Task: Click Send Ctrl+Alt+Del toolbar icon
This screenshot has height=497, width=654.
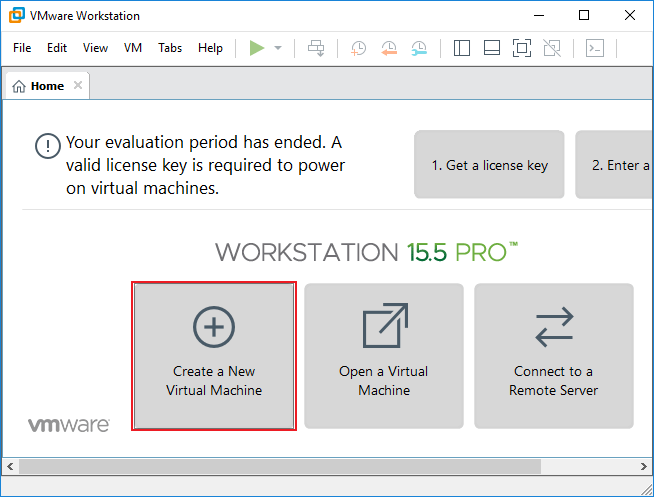Action: 316,48
